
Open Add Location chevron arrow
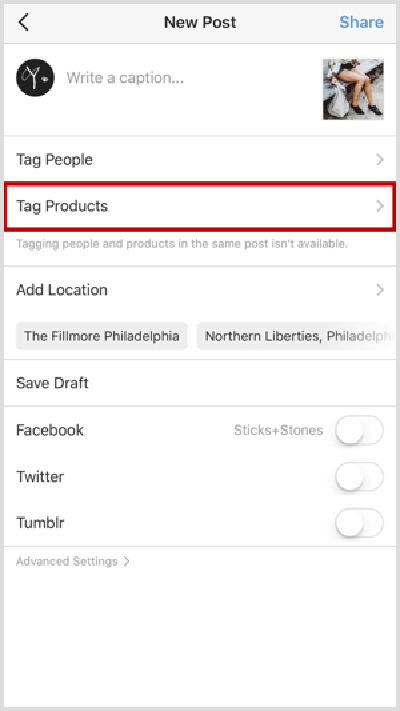coord(380,290)
